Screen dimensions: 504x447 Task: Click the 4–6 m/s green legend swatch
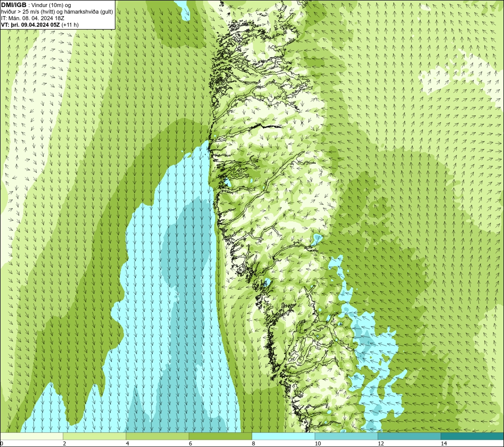157,436
